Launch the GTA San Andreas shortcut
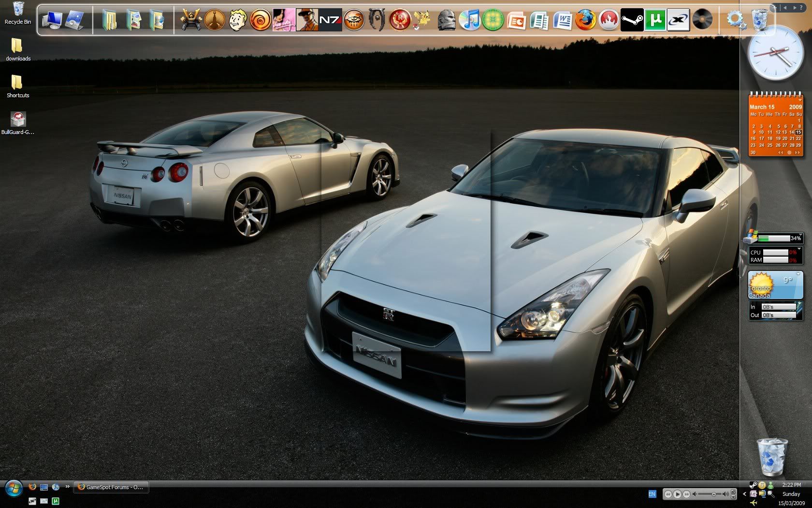Image resolution: width=812 pixels, height=508 pixels. point(307,20)
